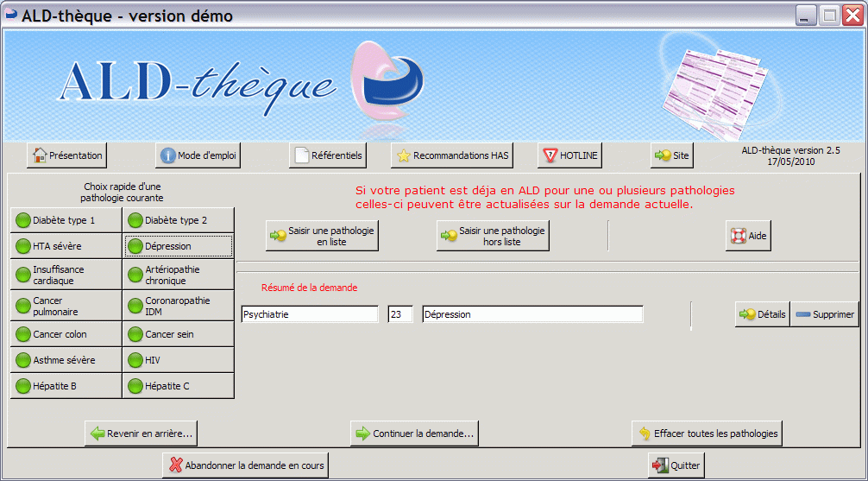Click Saisir une pathologie en liste
Image resolution: width=868 pixels, height=481 pixels.
(x=322, y=236)
